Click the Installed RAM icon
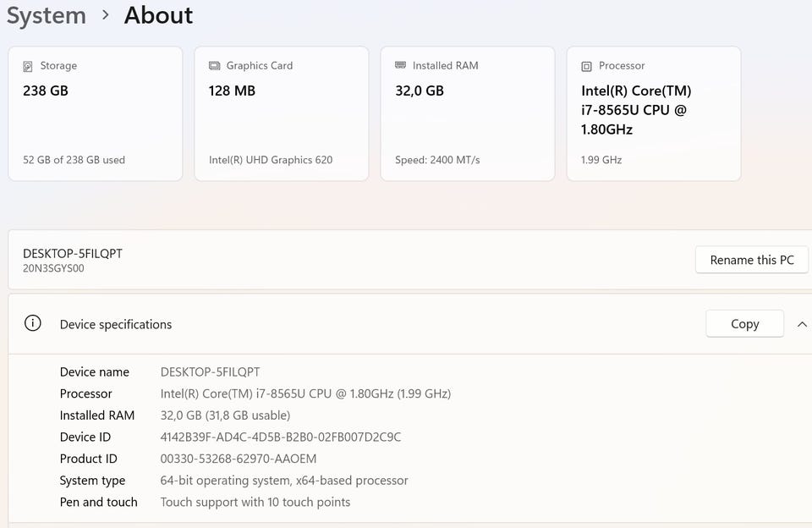The image size is (812, 528). 400,66
